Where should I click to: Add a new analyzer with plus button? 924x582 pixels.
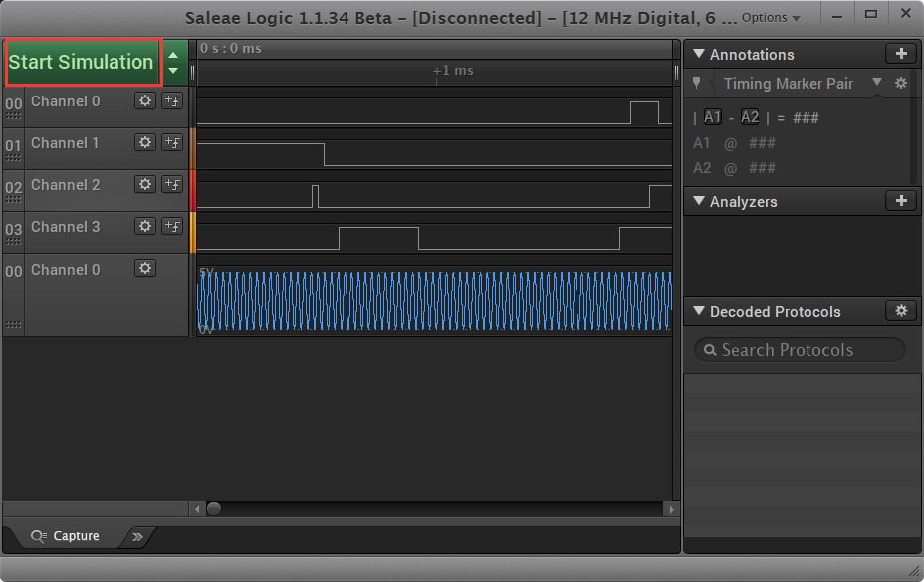click(901, 201)
